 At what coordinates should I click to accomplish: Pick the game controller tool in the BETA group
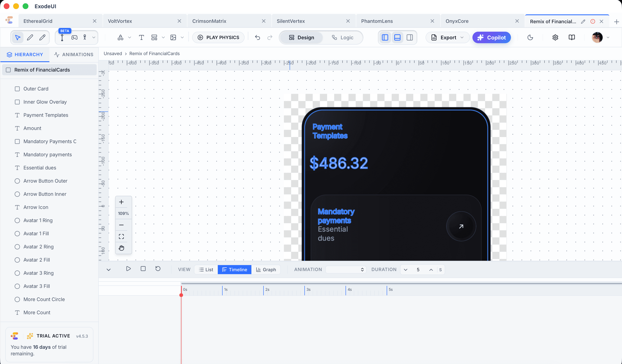[74, 37]
